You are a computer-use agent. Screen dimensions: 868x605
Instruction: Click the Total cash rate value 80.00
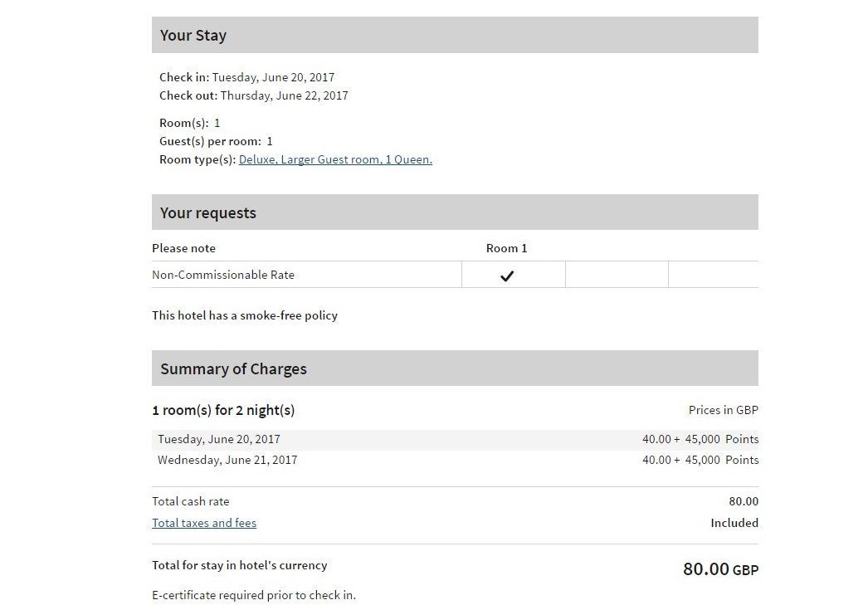pos(744,501)
